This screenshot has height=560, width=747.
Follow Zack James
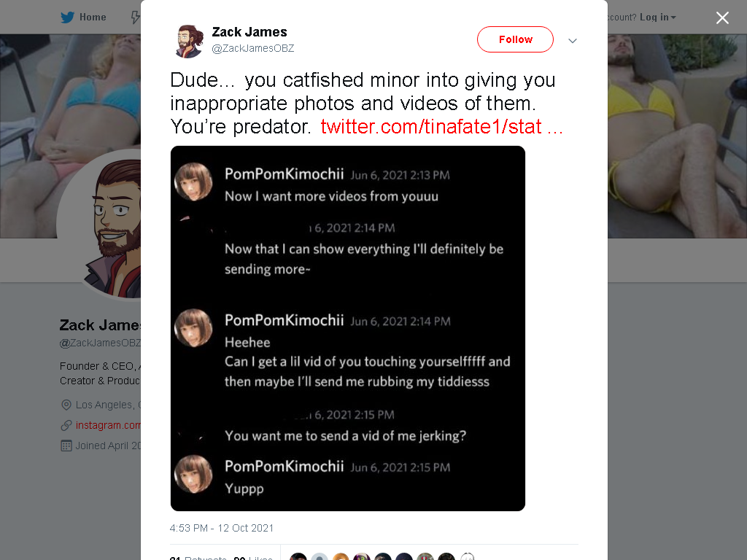pyautogui.click(x=515, y=39)
